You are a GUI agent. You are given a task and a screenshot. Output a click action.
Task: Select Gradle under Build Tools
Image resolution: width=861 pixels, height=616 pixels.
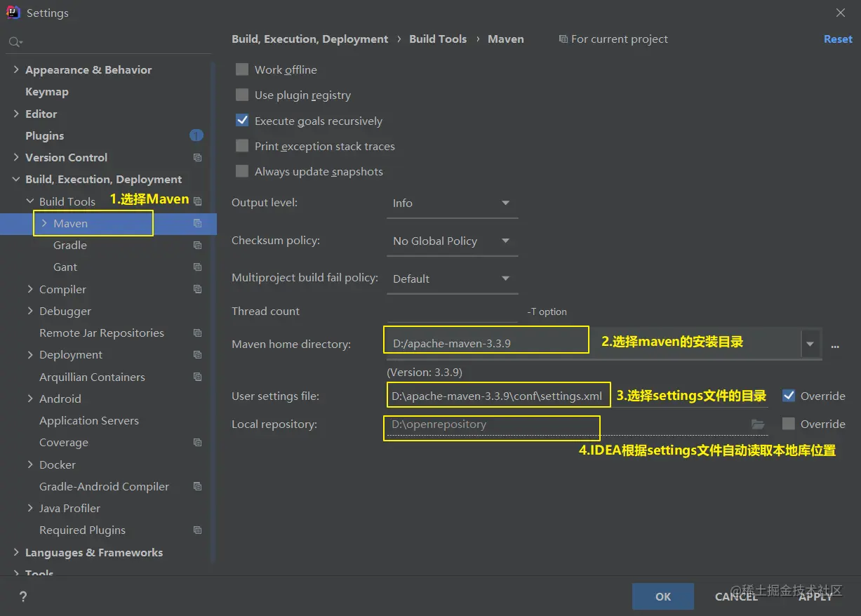(70, 246)
